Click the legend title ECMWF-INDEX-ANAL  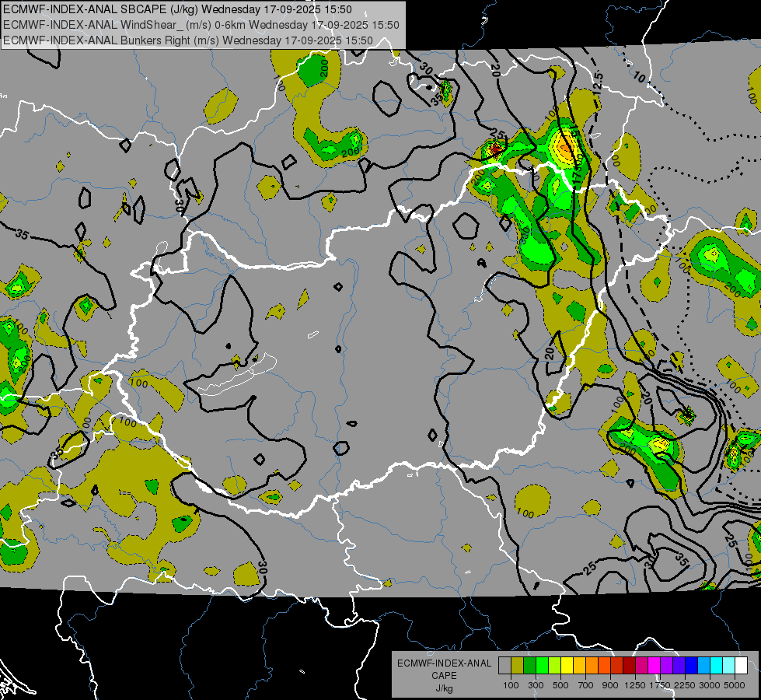444,663
